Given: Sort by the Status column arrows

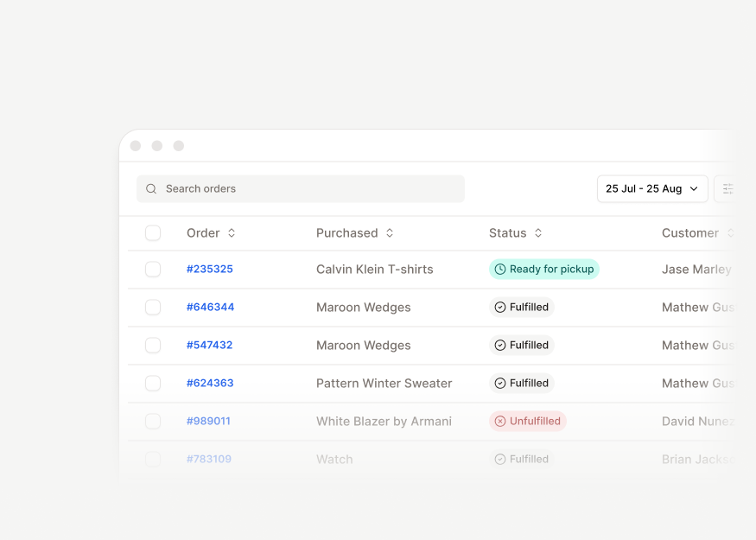Looking at the screenshot, I should click(x=538, y=233).
